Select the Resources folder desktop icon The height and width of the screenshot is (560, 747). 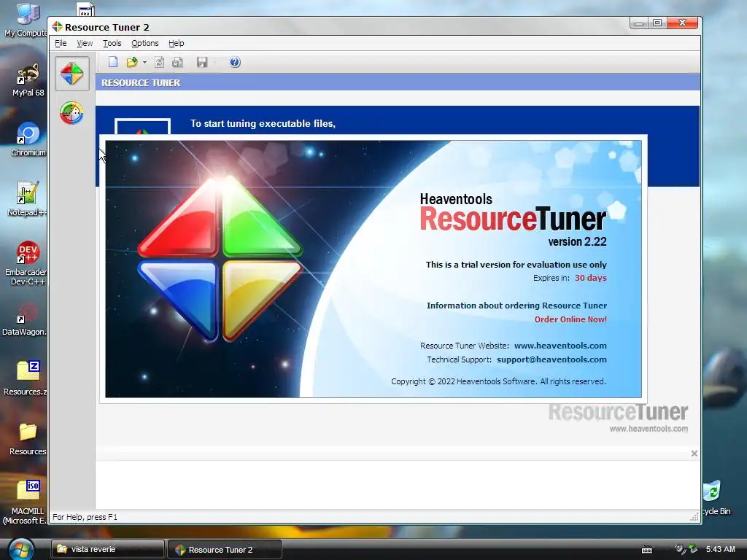(28, 438)
